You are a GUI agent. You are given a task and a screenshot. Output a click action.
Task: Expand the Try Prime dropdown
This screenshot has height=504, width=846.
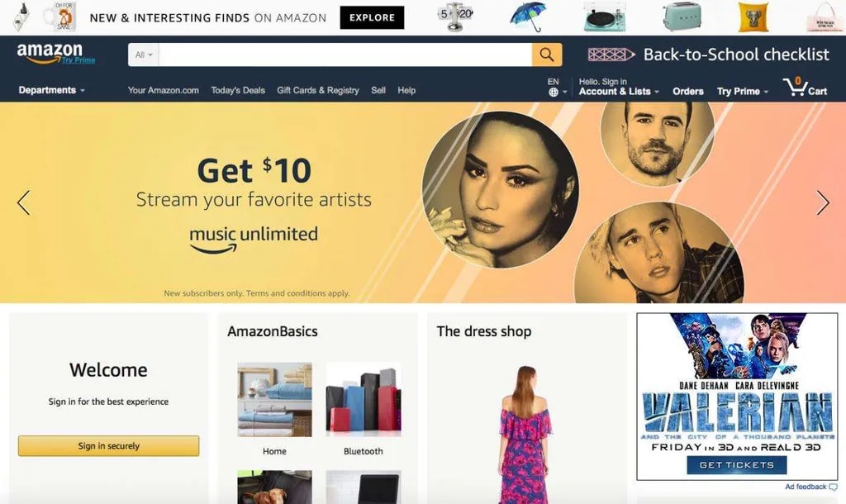pyautogui.click(x=743, y=91)
